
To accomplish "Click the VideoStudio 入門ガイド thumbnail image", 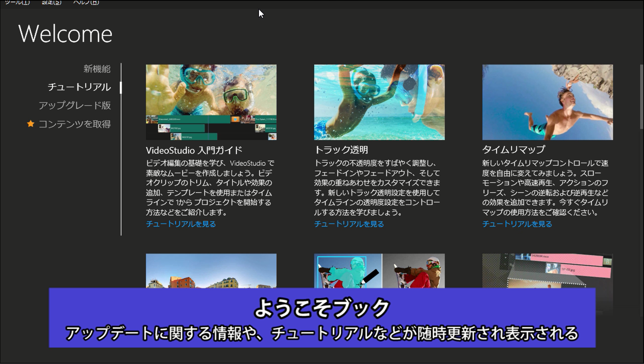I will 211,102.
